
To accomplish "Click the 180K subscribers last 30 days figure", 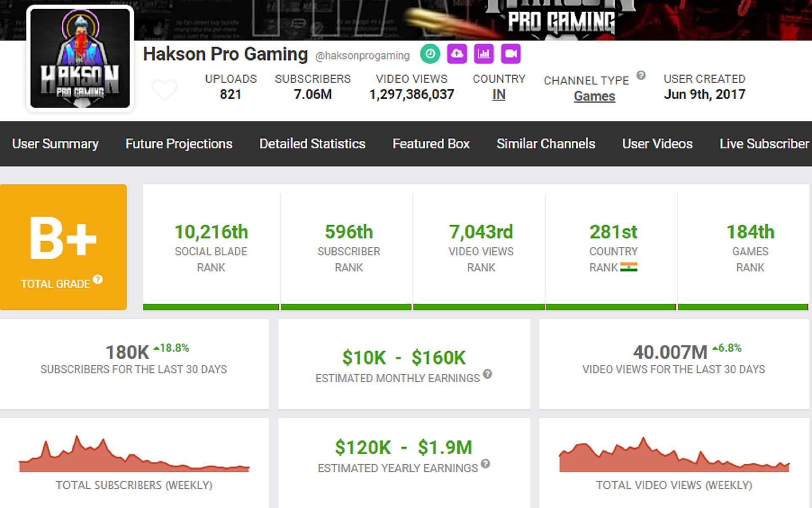I will click(127, 352).
